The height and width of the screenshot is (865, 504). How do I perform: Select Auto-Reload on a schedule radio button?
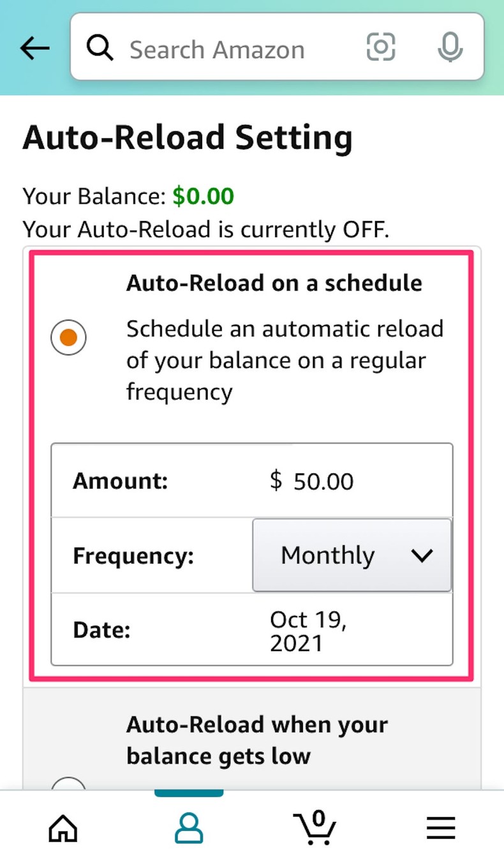pyautogui.click(x=69, y=337)
